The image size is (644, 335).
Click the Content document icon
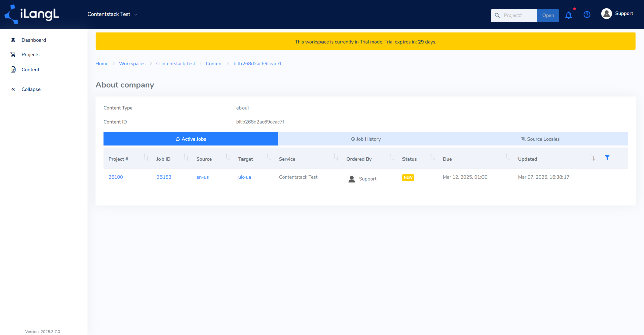[x=13, y=70]
